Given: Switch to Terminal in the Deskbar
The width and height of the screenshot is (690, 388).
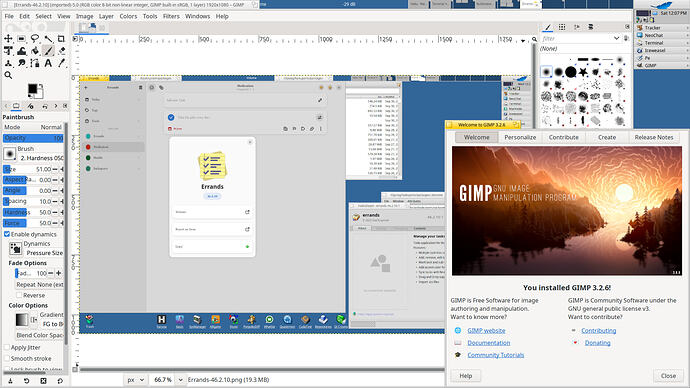Looking at the screenshot, I should click(661, 43).
